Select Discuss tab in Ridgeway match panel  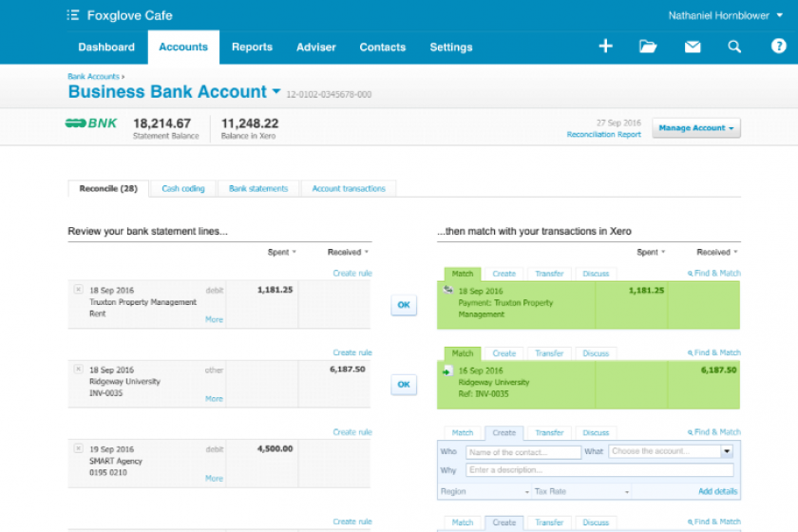tap(596, 353)
